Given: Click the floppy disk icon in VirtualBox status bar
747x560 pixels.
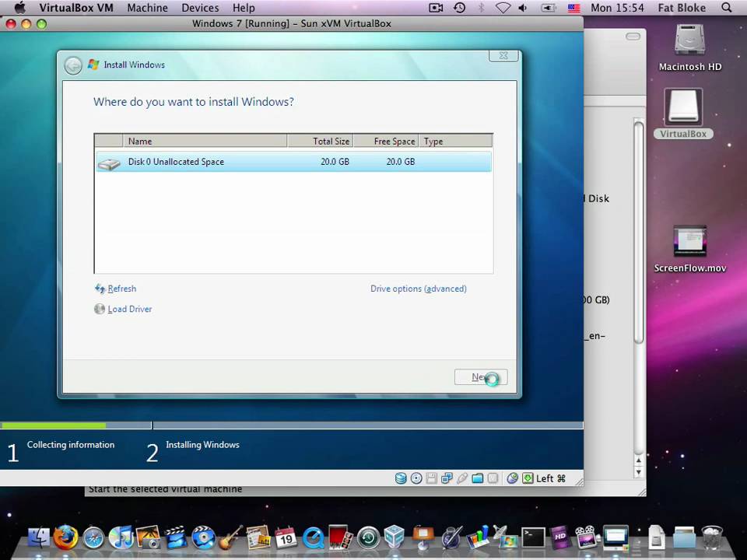Looking at the screenshot, I should pos(431,478).
